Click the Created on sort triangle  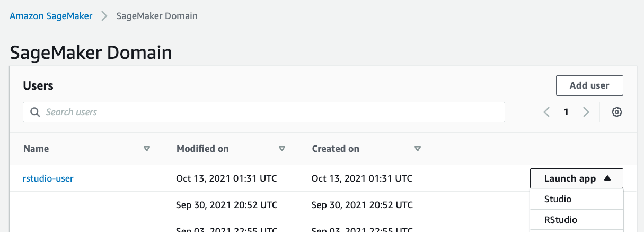(x=418, y=149)
